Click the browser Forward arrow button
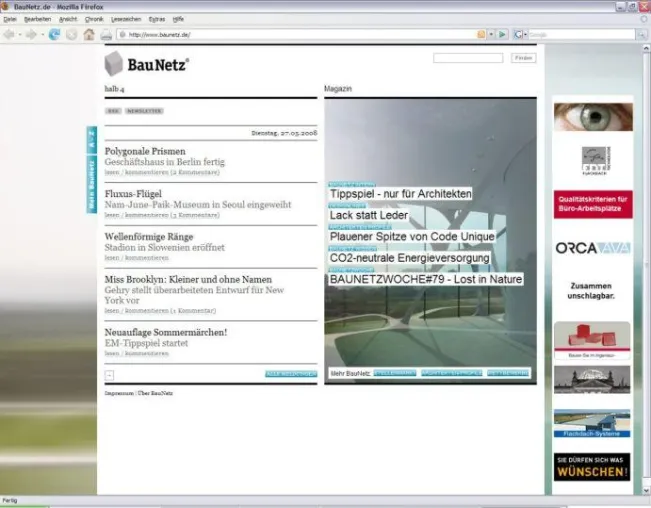 point(31,34)
